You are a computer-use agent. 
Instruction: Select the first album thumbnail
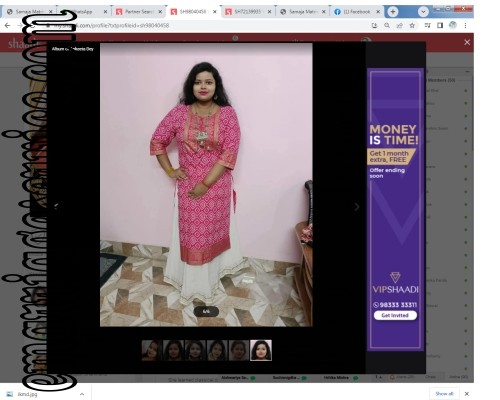pos(152,350)
